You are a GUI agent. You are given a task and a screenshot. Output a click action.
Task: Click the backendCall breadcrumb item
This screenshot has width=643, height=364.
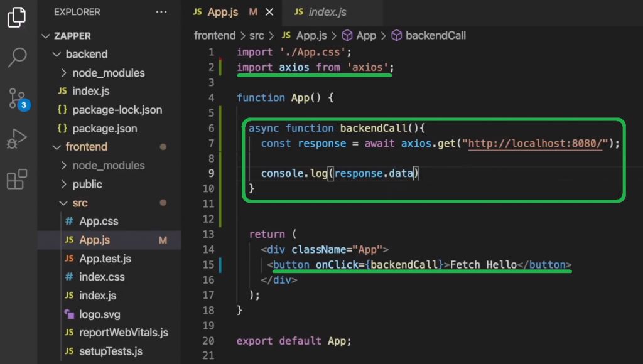[x=435, y=36]
